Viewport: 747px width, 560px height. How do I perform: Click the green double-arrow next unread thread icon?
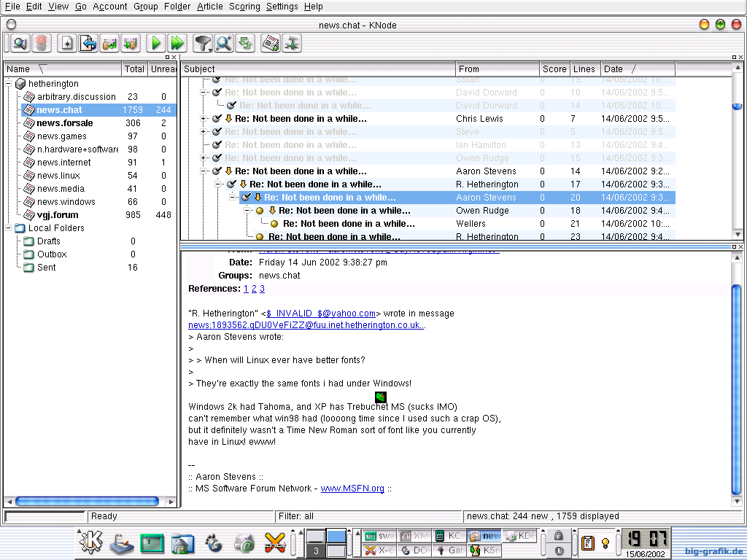coord(176,43)
